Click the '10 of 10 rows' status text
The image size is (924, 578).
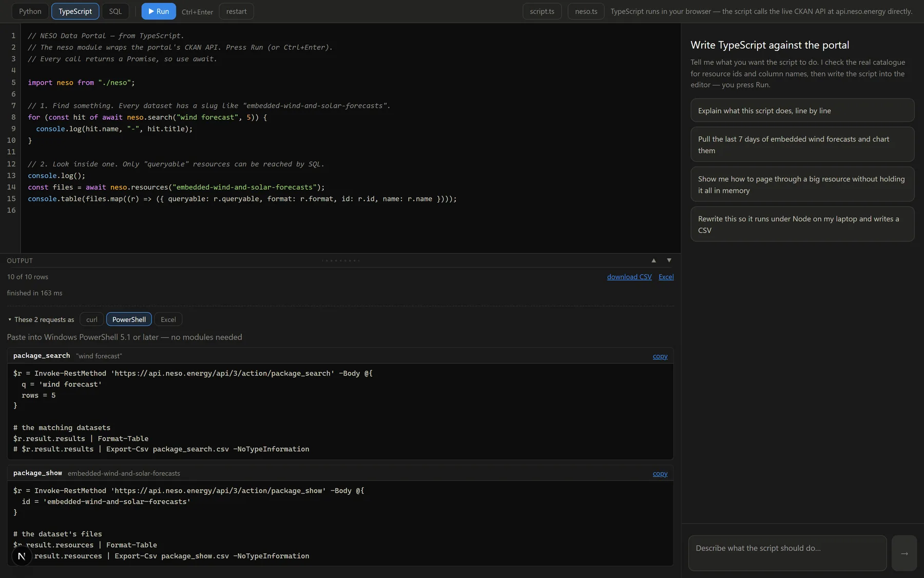coord(28,277)
